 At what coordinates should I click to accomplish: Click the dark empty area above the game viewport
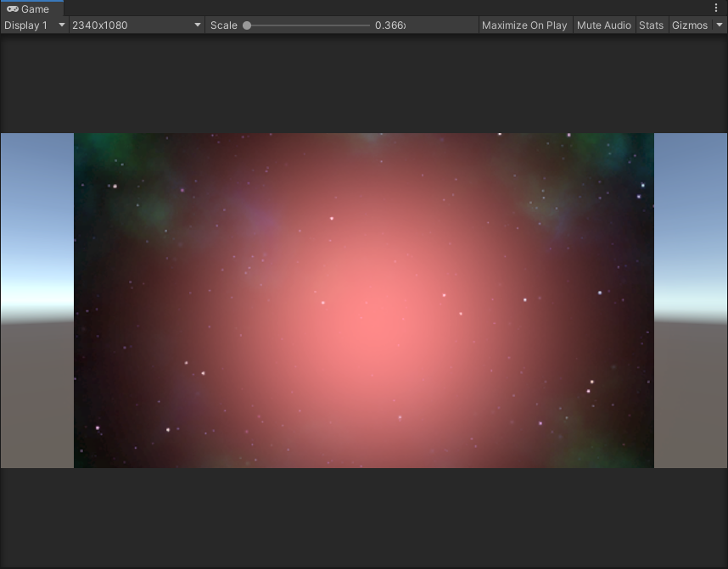pos(364,83)
